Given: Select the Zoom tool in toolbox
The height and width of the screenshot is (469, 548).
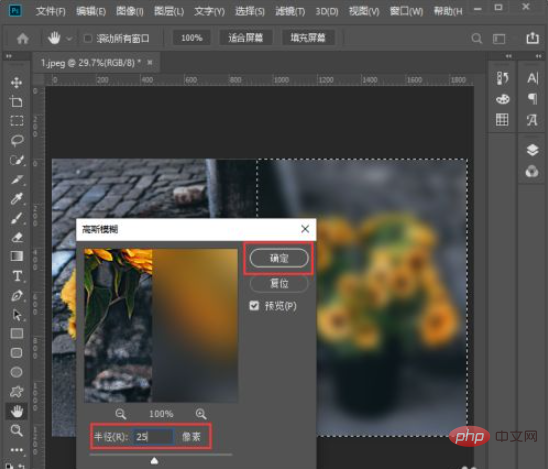Looking at the screenshot, I should [x=16, y=430].
